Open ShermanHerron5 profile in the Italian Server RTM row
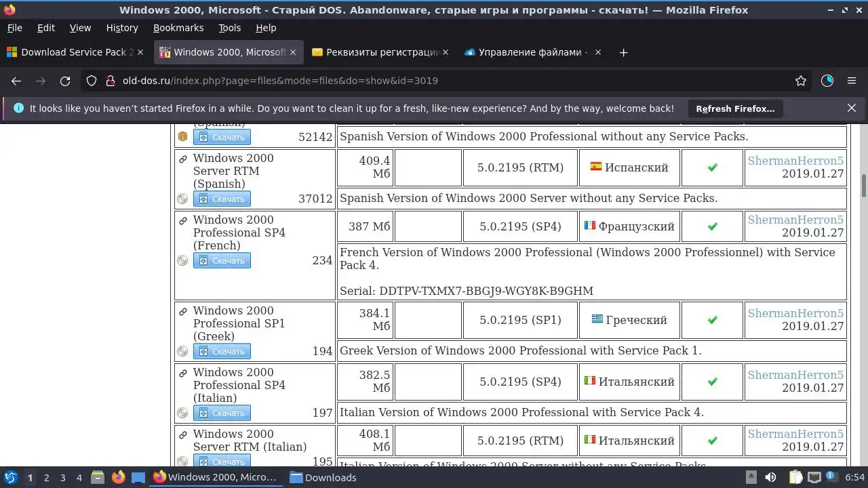Viewport: 868px width, 488px height. click(x=795, y=434)
